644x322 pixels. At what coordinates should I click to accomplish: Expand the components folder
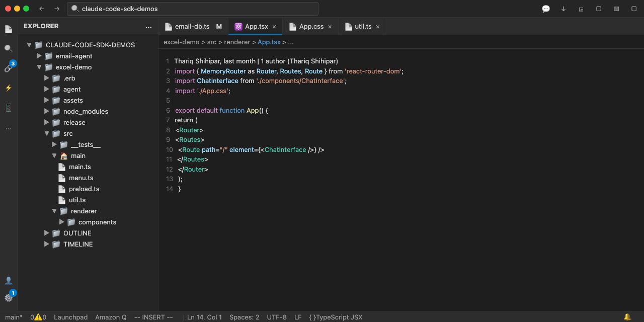(97, 222)
